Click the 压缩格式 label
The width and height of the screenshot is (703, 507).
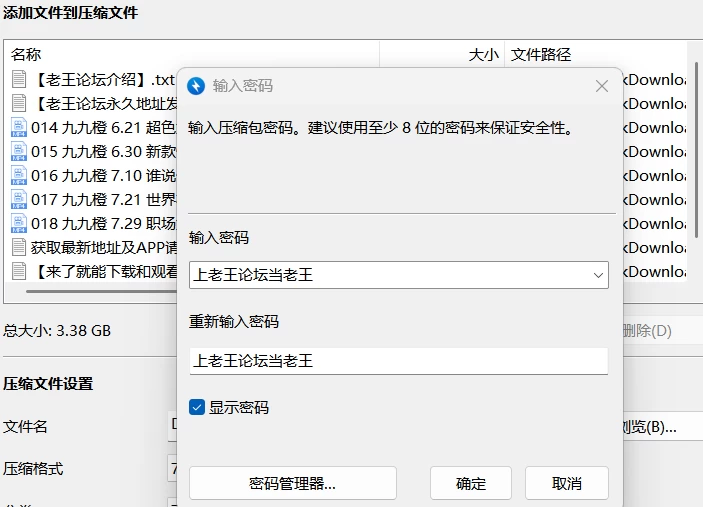[x=33, y=469]
